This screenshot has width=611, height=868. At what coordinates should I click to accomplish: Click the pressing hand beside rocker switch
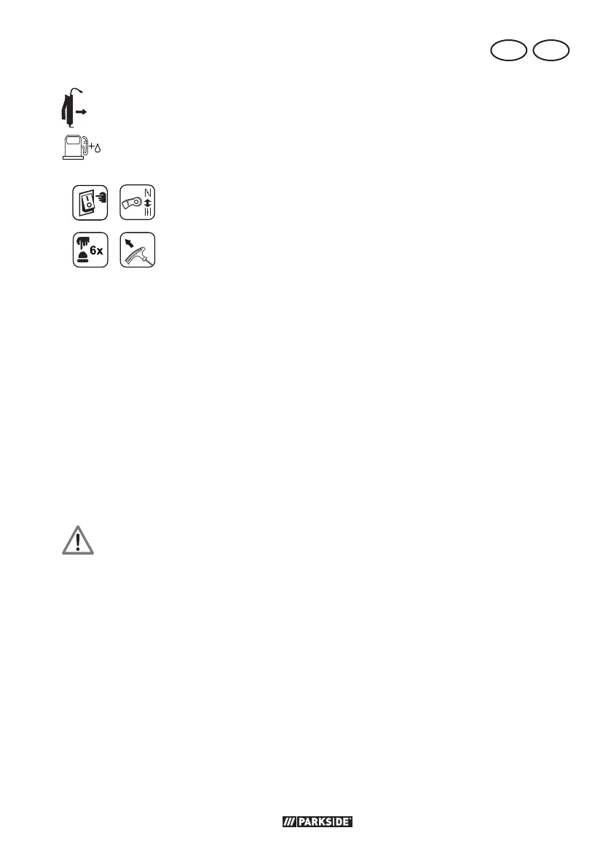pos(102,197)
